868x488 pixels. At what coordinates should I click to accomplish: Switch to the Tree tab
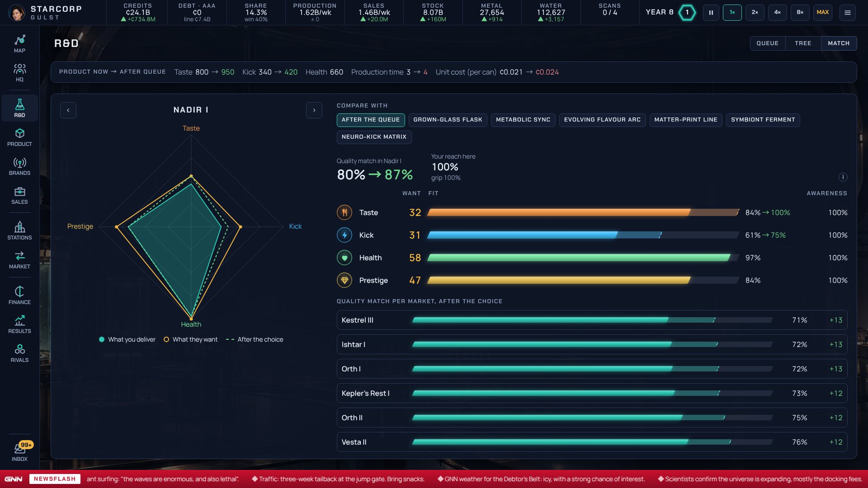coord(803,43)
